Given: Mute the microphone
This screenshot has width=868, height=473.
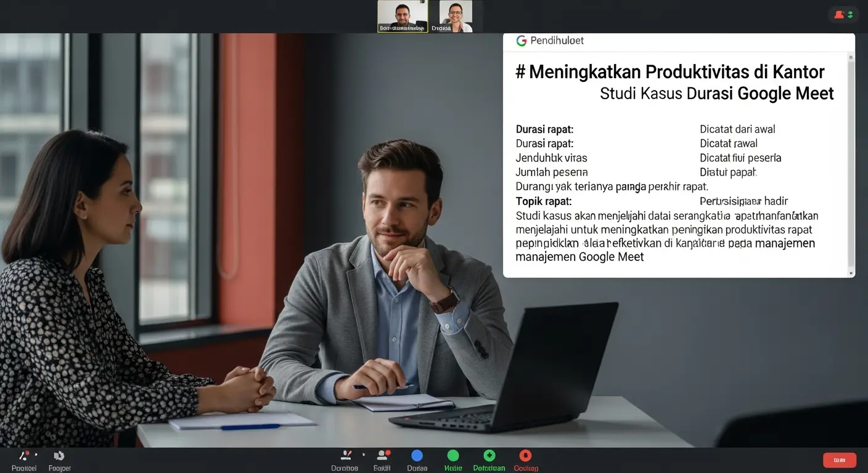Looking at the screenshot, I should [23, 456].
